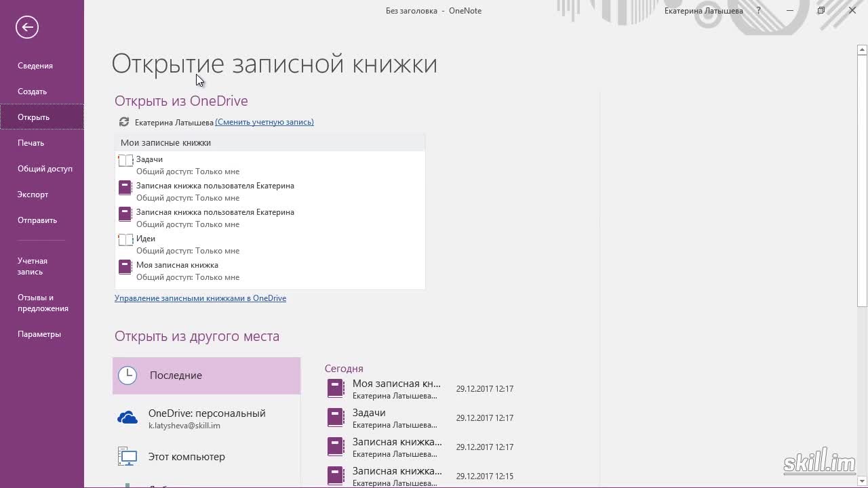Click the purple icon for Моя записная книжка
The image size is (868, 488).
pos(125,266)
